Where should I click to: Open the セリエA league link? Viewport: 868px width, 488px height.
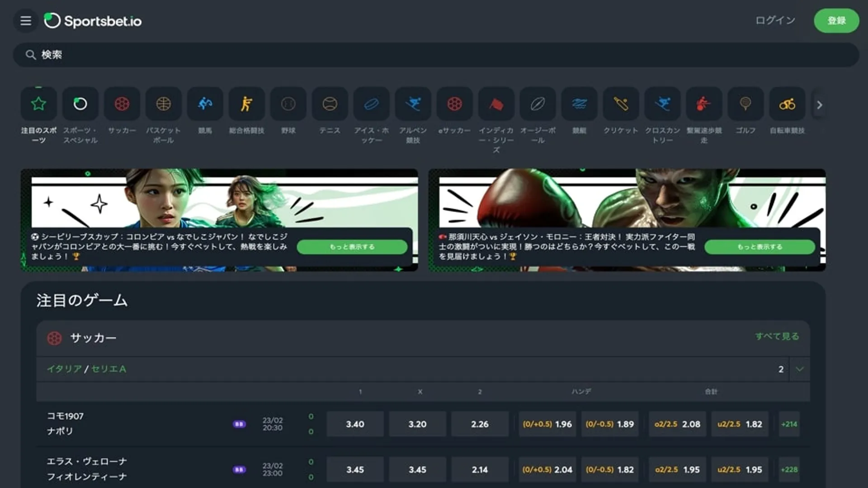tap(109, 369)
